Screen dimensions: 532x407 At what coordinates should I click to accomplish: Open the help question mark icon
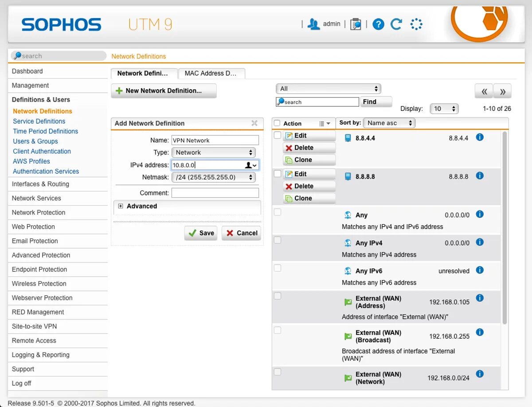point(378,24)
